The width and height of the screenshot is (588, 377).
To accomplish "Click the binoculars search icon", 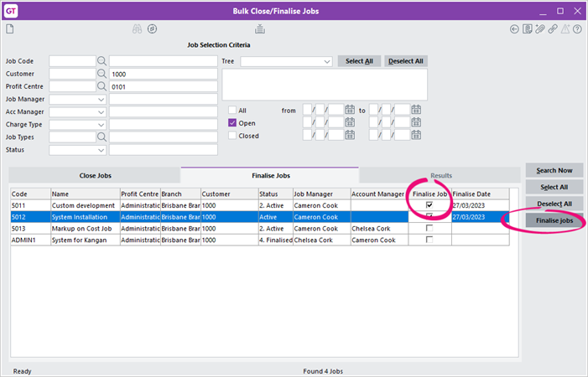I will [x=137, y=29].
